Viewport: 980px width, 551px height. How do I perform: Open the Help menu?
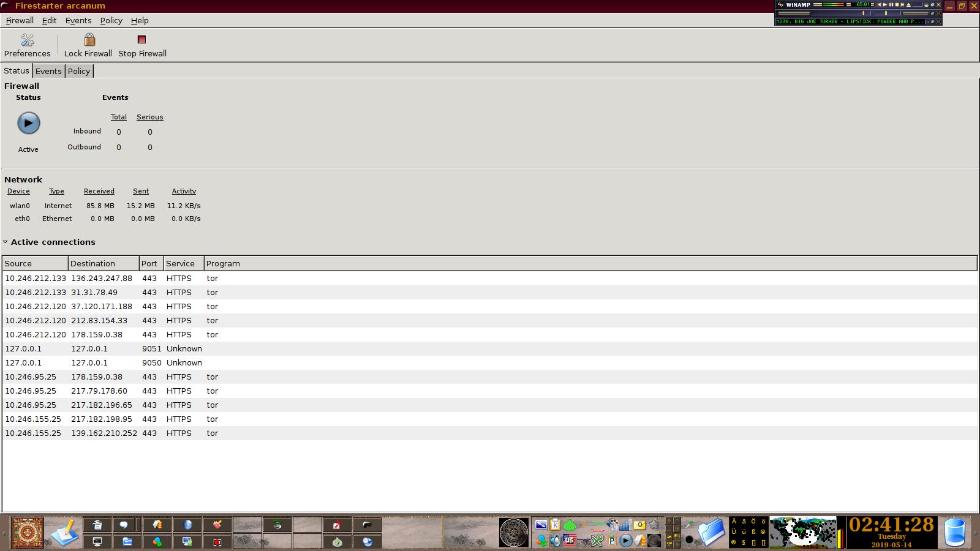coord(140,20)
